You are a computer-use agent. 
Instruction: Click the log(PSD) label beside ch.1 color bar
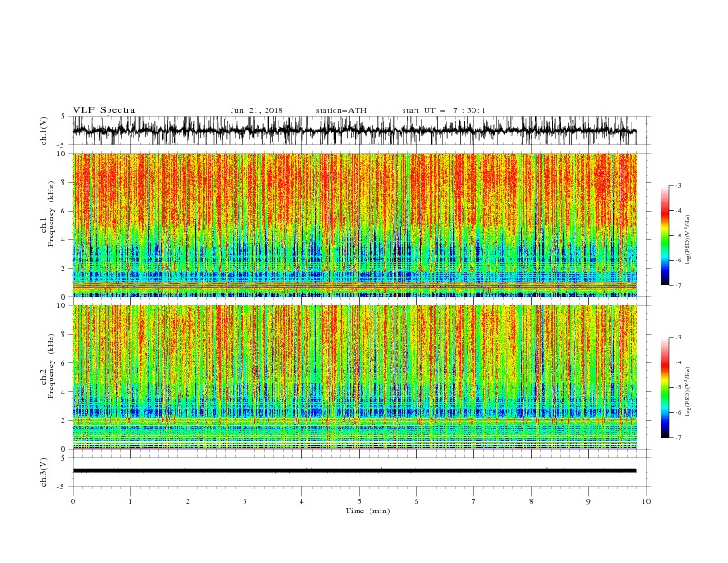coord(688,240)
